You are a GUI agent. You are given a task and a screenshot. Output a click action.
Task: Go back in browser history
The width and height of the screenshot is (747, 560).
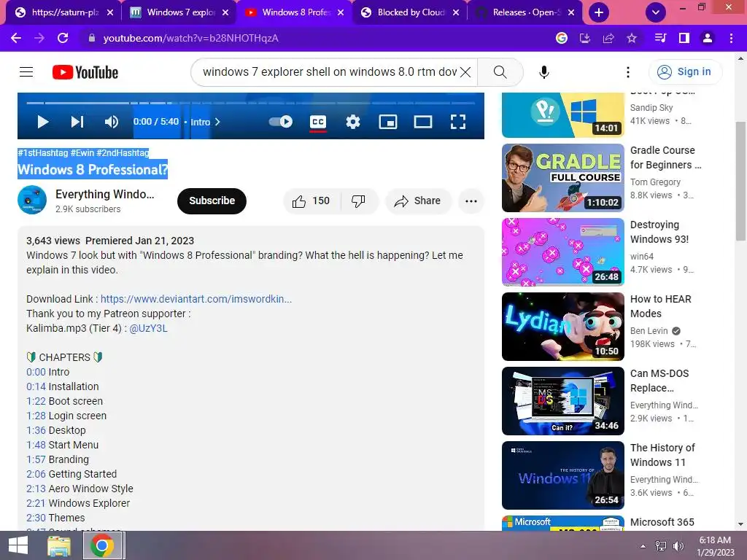click(16, 38)
